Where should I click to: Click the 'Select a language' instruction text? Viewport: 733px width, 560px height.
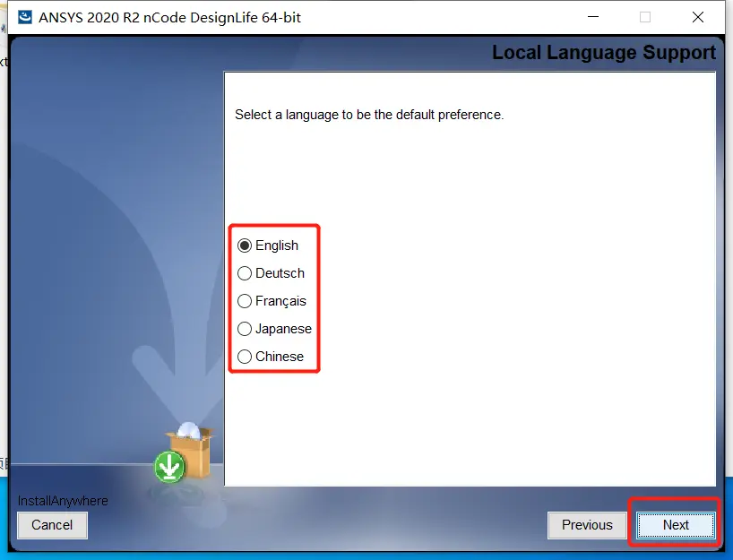[369, 115]
